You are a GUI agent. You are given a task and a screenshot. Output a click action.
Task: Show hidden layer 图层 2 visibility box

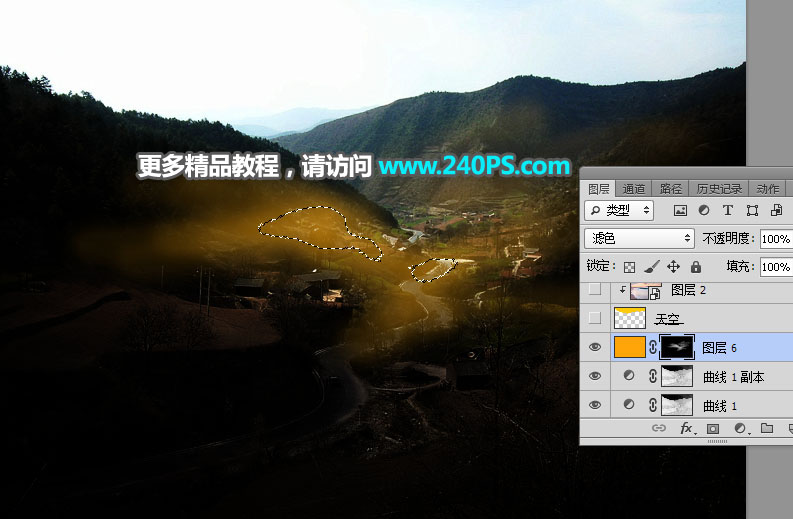(595, 290)
